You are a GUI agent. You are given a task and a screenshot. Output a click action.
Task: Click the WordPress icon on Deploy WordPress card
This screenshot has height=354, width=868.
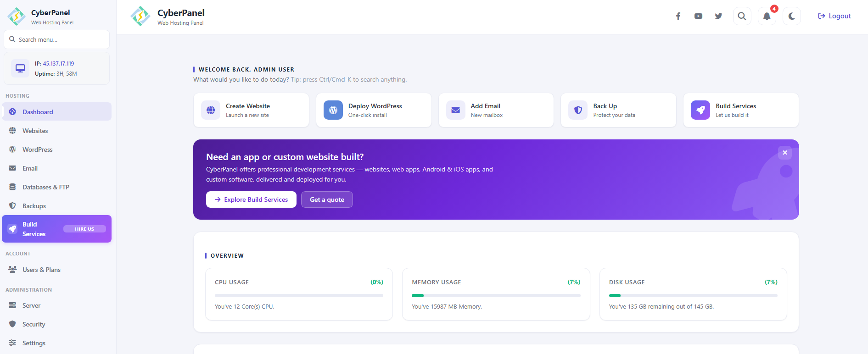coord(333,110)
